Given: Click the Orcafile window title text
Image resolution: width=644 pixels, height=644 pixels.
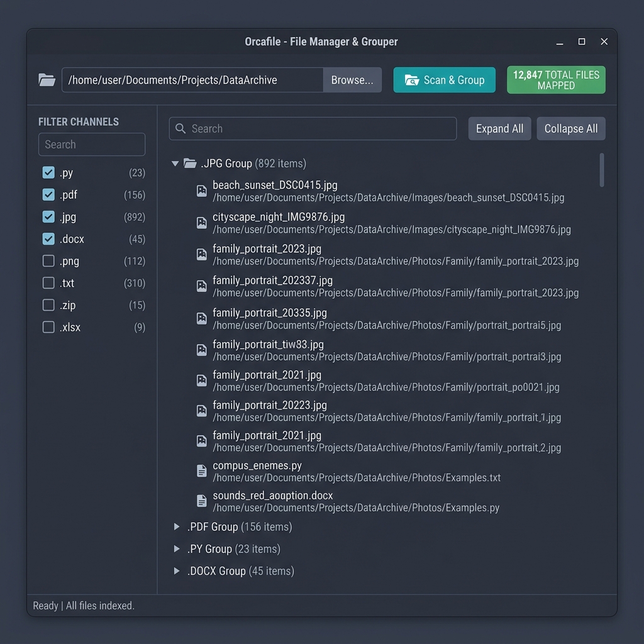Looking at the screenshot, I should (x=321, y=42).
